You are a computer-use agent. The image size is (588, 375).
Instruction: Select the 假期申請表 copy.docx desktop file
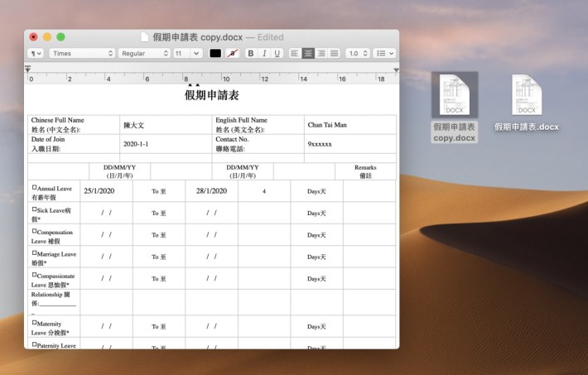(x=454, y=108)
